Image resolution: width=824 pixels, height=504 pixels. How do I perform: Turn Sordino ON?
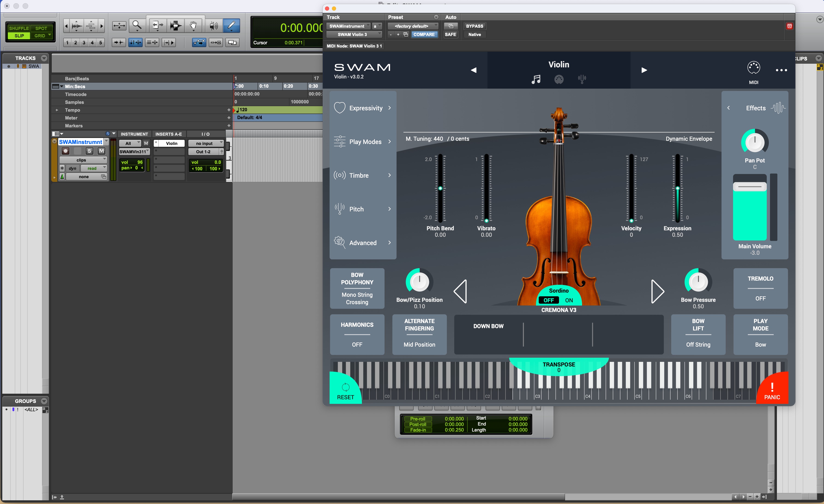[x=569, y=300]
